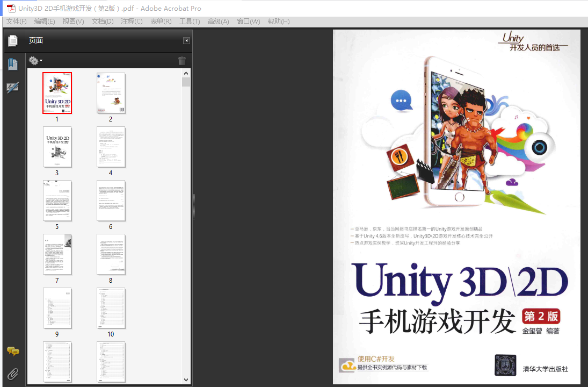Click the panel splitter grip handle
The width and height of the screenshot is (588, 387).
(194, 206)
